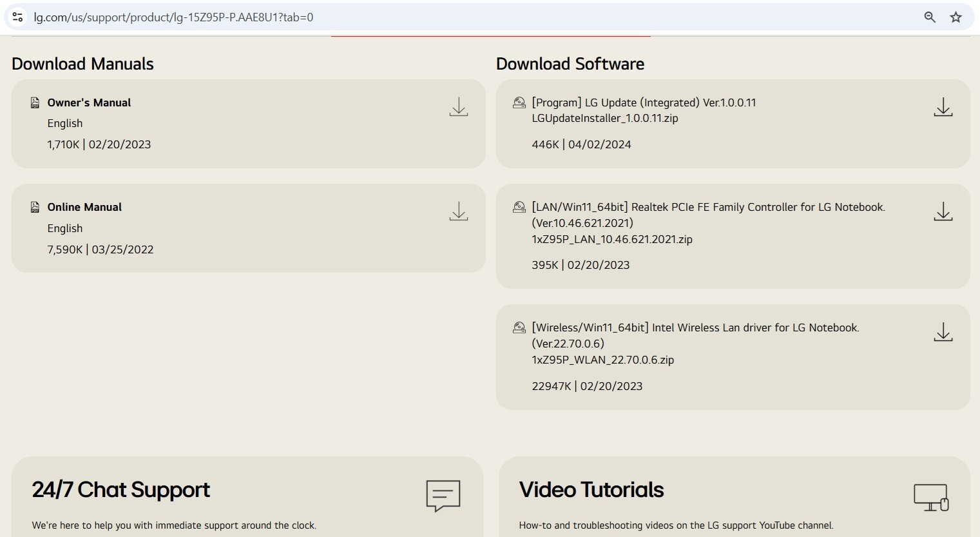The height and width of the screenshot is (537, 980).
Task: Download LG Update Installer zip
Action: tap(943, 107)
